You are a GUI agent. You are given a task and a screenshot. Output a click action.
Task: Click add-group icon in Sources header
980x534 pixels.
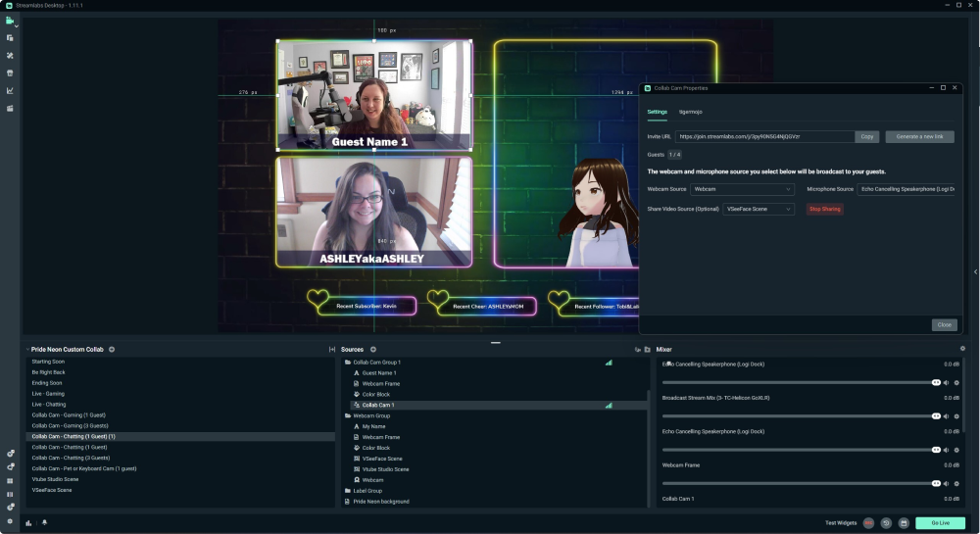(x=638, y=349)
